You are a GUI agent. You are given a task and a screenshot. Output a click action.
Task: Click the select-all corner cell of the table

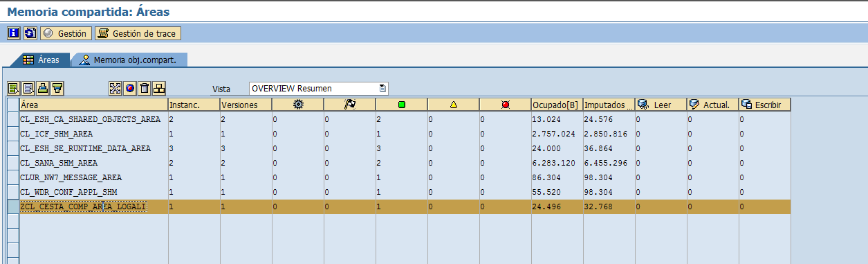click(12, 105)
